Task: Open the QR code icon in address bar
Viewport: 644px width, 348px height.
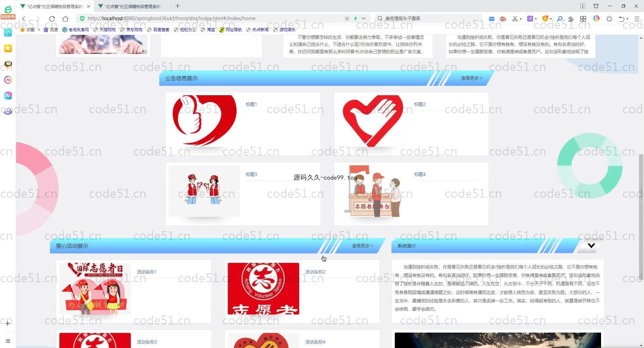Action: pyautogui.click(x=347, y=18)
